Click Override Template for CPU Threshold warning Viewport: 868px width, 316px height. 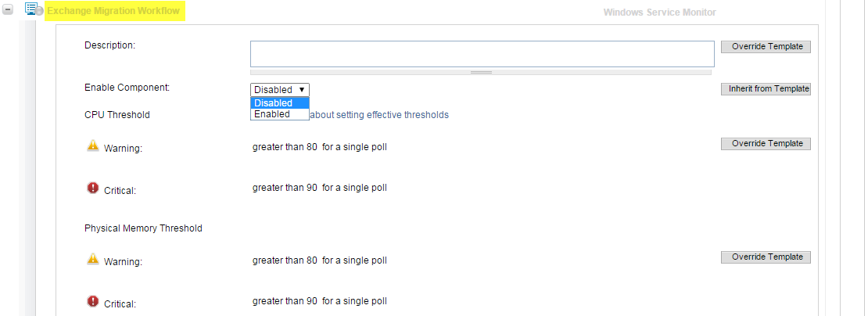766,144
